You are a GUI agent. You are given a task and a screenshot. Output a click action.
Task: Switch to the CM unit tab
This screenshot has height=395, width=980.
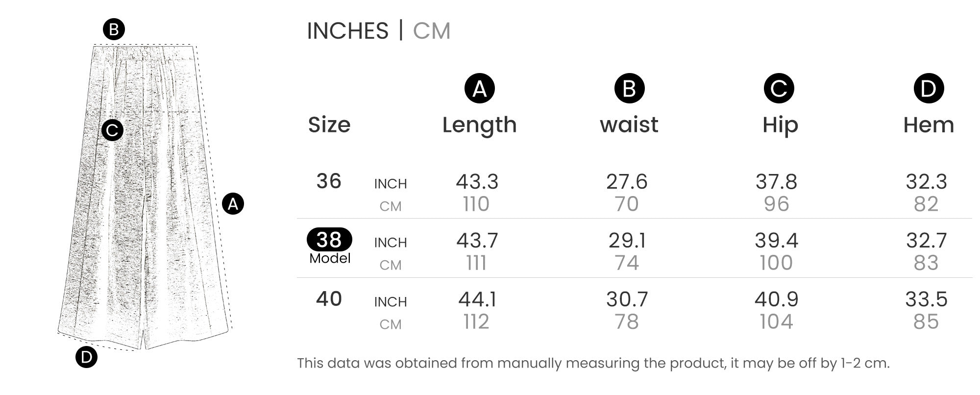tap(431, 31)
